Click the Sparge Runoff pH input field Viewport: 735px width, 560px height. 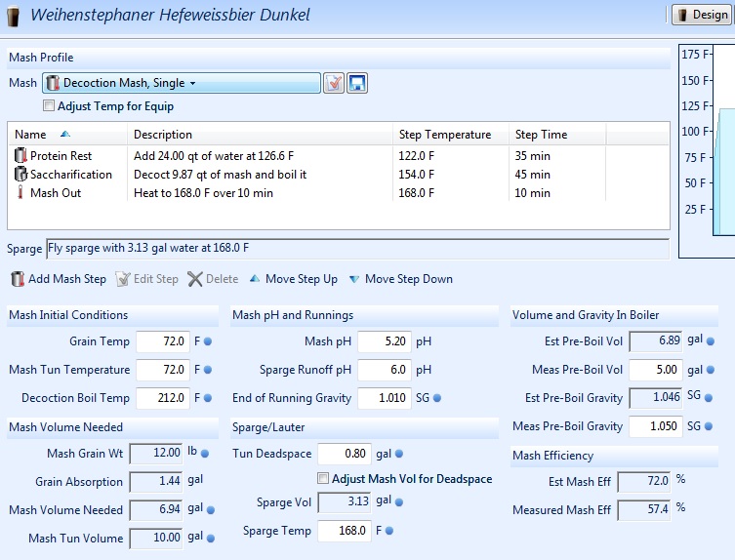tap(385, 370)
